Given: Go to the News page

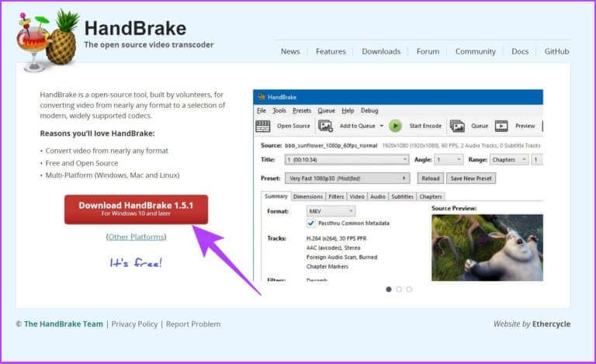Looking at the screenshot, I should pyautogui.click(x=290, y=51).
